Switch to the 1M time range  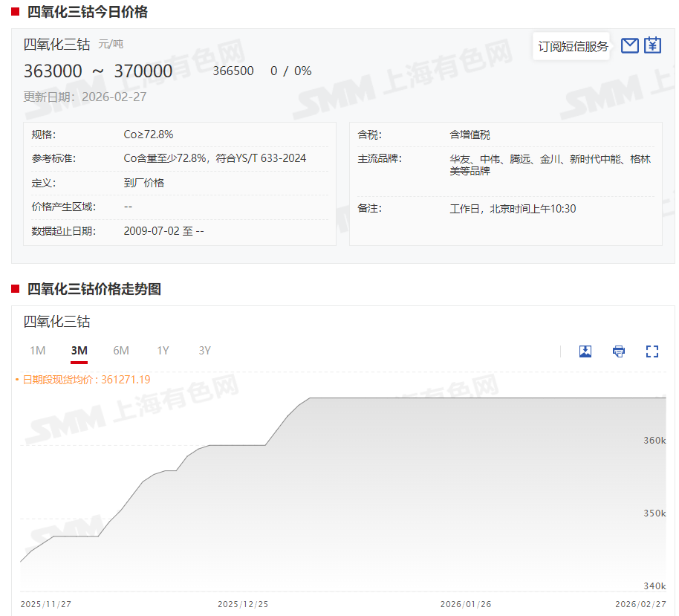[x=38, y=351]
